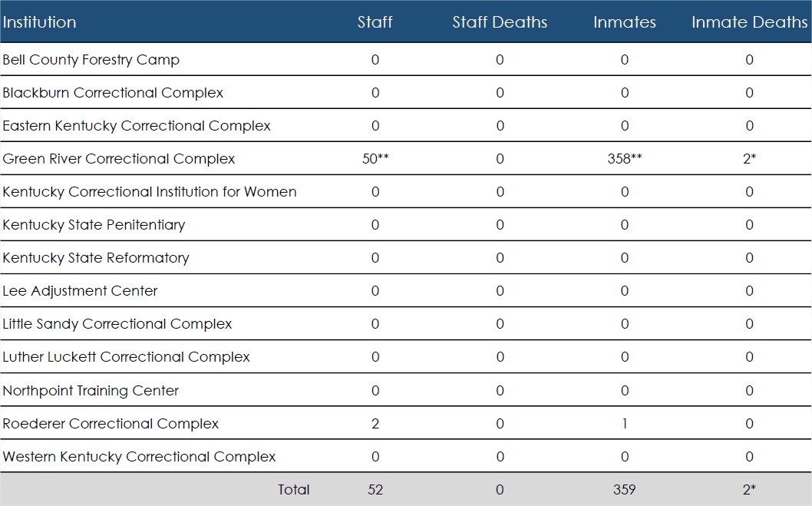Click Eastern Kentucky Correctional Complex name

point(137,126)
